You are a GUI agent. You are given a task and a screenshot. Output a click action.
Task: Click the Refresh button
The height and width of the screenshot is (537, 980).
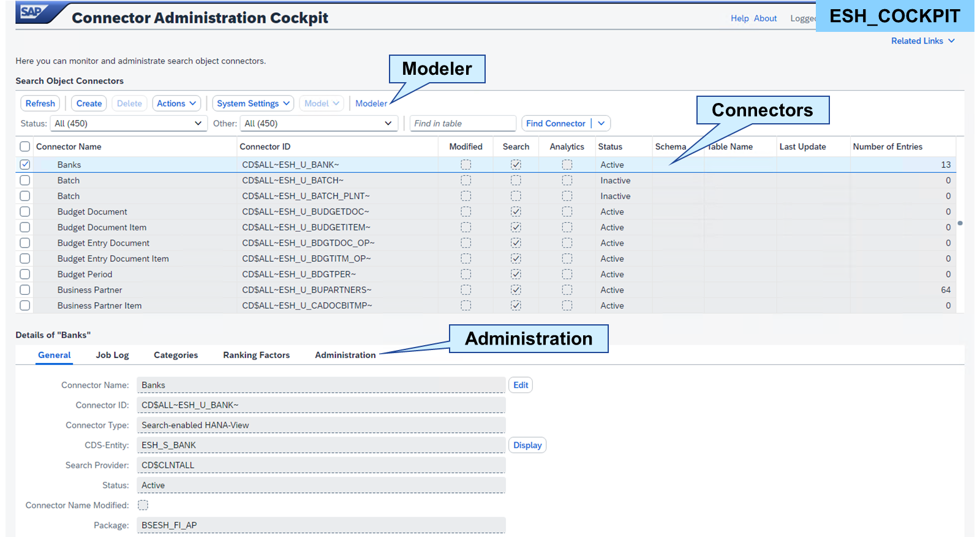click(x=40, y=104)
